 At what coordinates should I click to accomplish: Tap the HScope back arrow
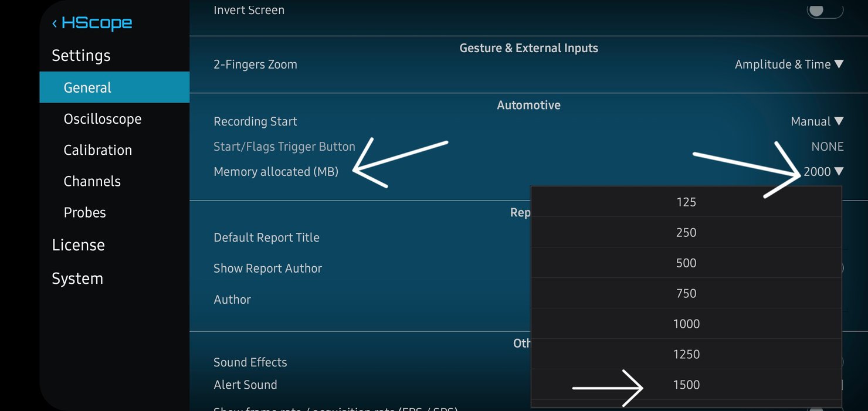point(55,23)
